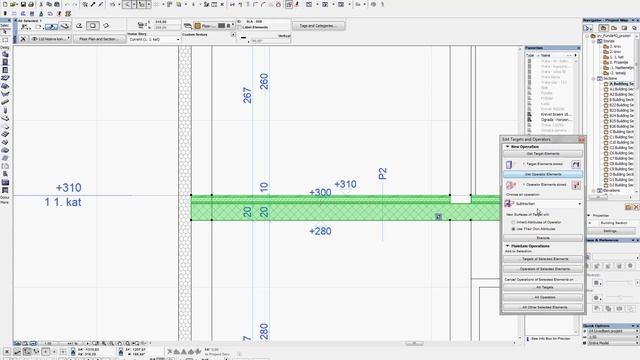Copy selection with the toolbar copy icon
The height and width of the screenshot is (360, 640).
coord(49,4)
